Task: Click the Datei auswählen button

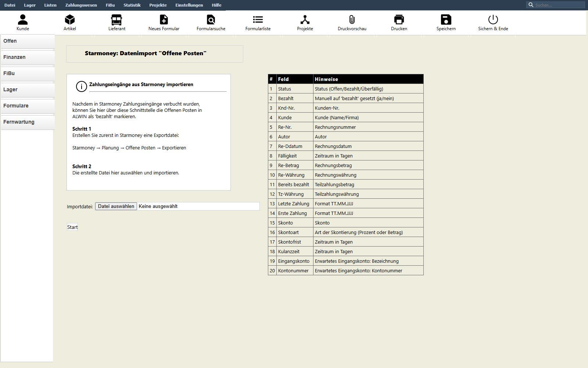Action: pos(116,206)
